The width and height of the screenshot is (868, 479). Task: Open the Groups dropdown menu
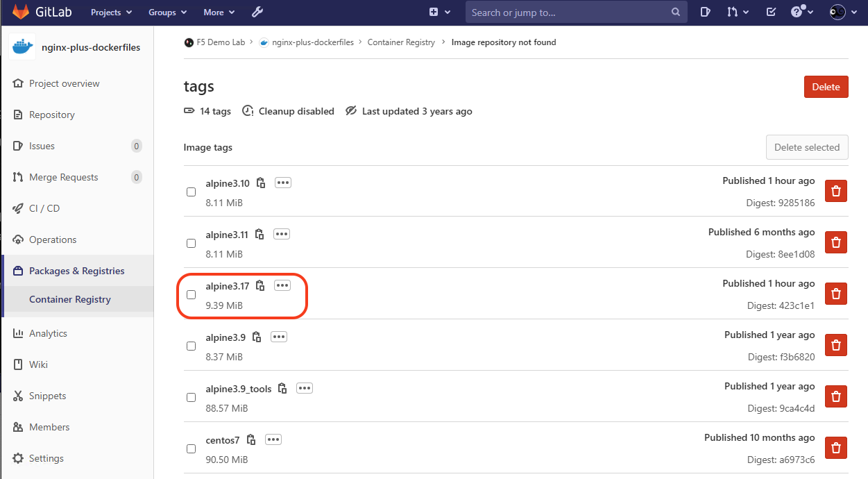[x=167, y=12]
